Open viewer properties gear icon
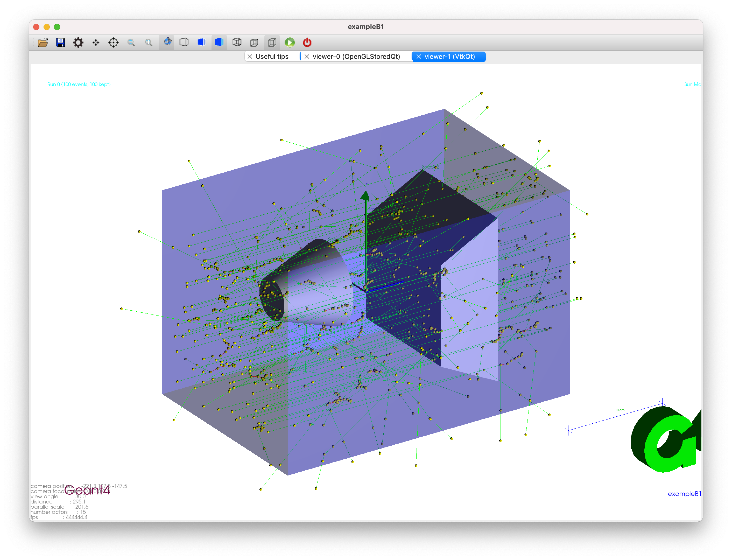 [78, 43]
